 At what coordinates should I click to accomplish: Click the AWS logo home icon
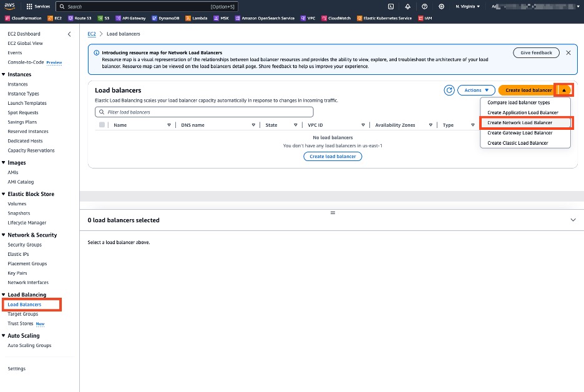[x=9, y=6]
